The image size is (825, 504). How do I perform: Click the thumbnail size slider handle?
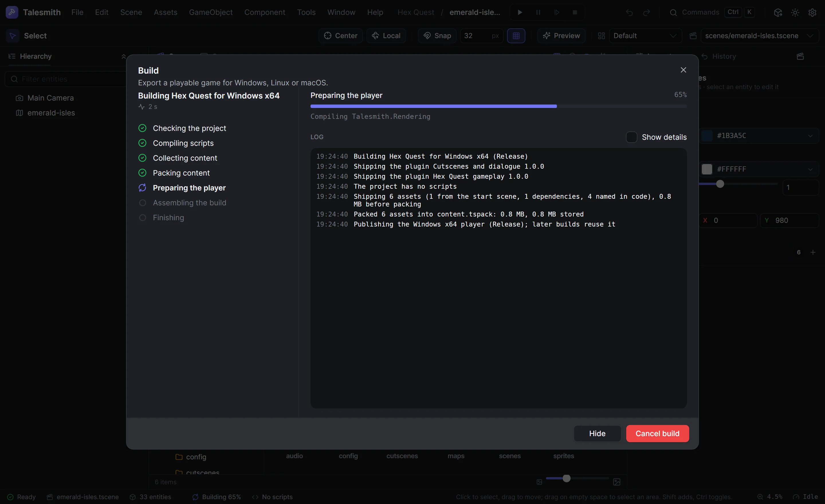tap(566, 478)
